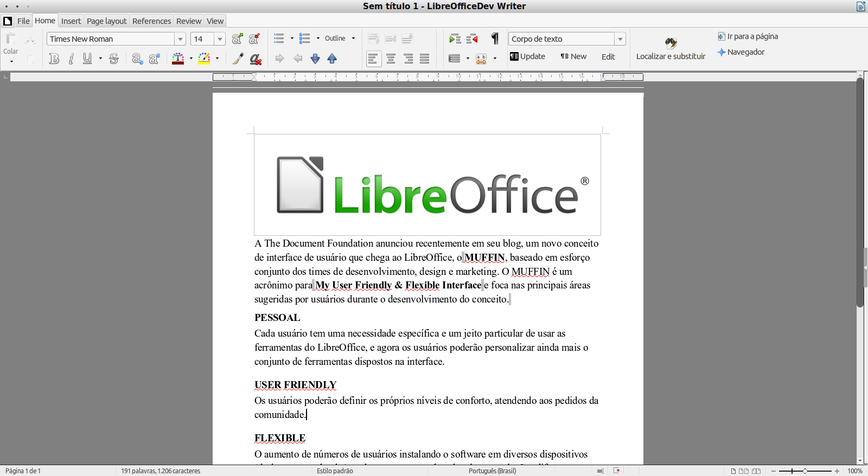Toggle numbered list
This screenshot has width=868, height=476.
pyautogui.click(x=305, y=38)
